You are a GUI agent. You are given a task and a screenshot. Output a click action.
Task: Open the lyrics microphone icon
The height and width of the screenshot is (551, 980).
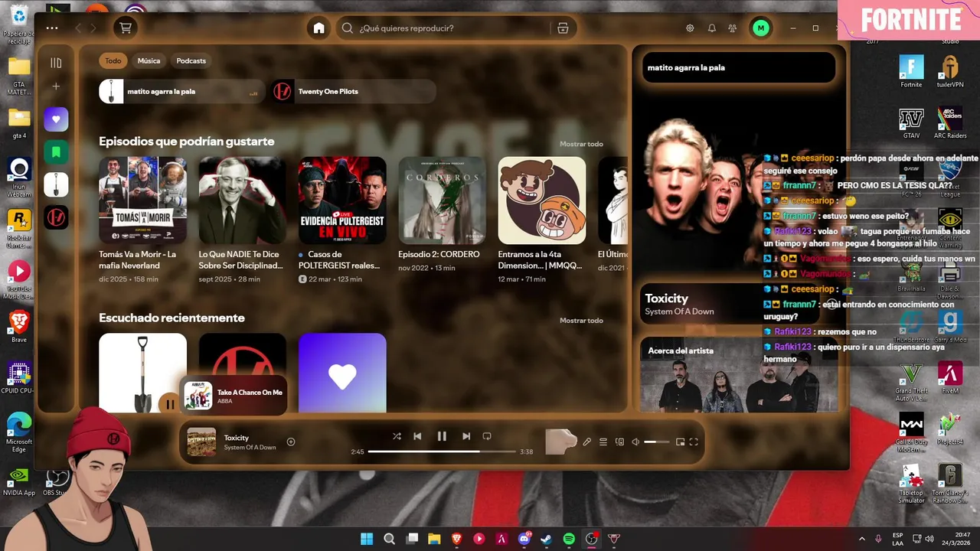[x=586, y=442]
